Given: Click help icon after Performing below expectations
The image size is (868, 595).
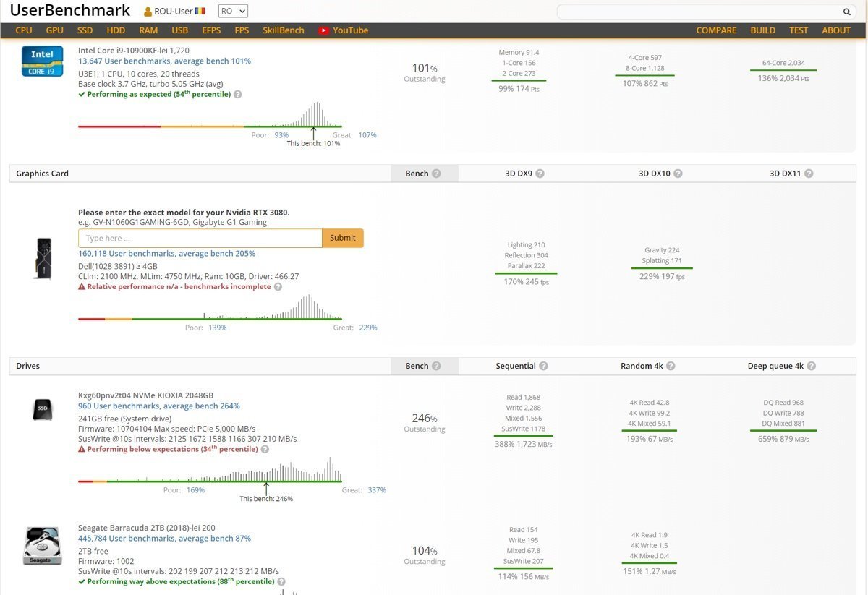Looking at the screenshot, I should tap(265, 449).
